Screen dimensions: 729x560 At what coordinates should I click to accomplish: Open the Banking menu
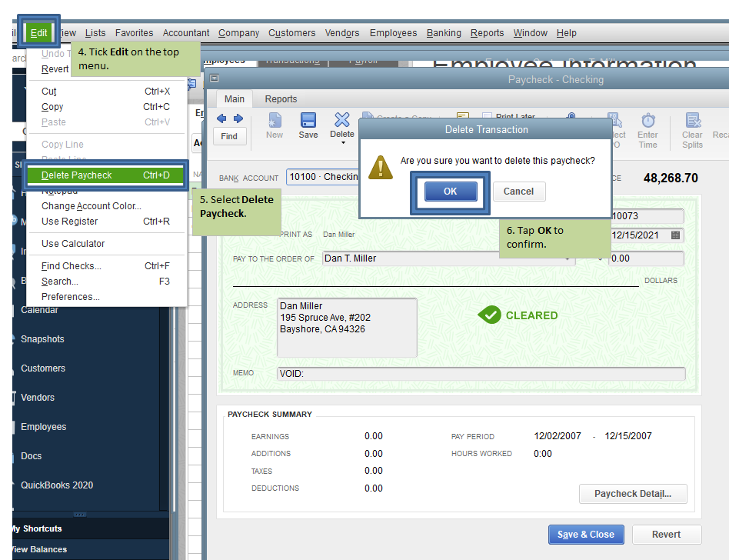(x=444, y=32)
